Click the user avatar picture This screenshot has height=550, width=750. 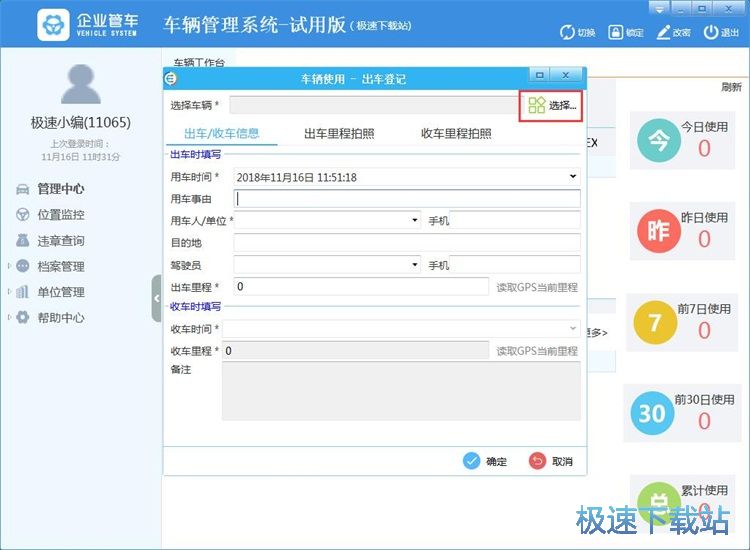coord(81,85)
